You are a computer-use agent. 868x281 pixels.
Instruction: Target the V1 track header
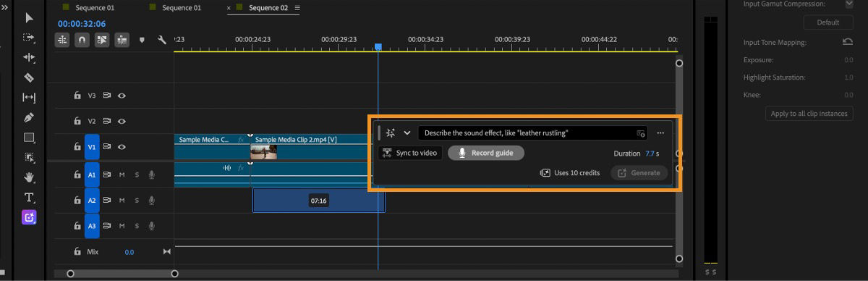[x=92, y=146]
